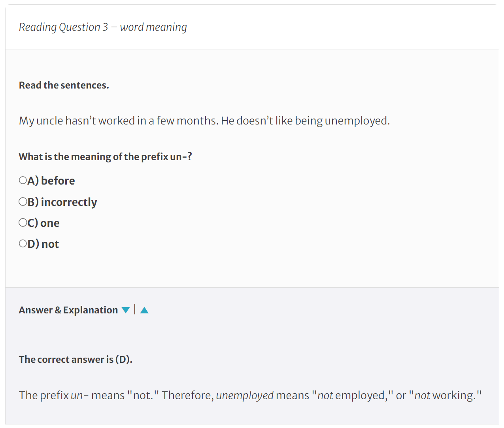Click the 'incorrectly' answer label text

(69, 202)
